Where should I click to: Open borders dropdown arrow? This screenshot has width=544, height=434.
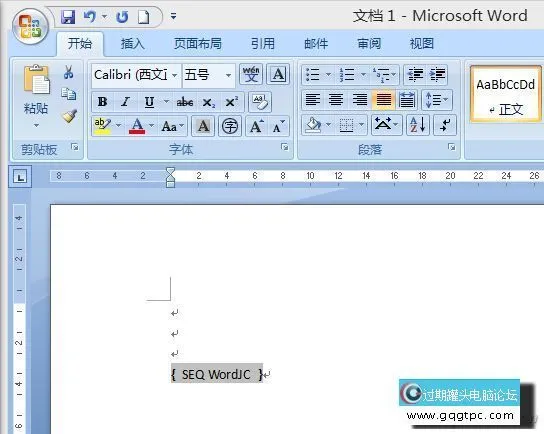(x=362, y=124)
